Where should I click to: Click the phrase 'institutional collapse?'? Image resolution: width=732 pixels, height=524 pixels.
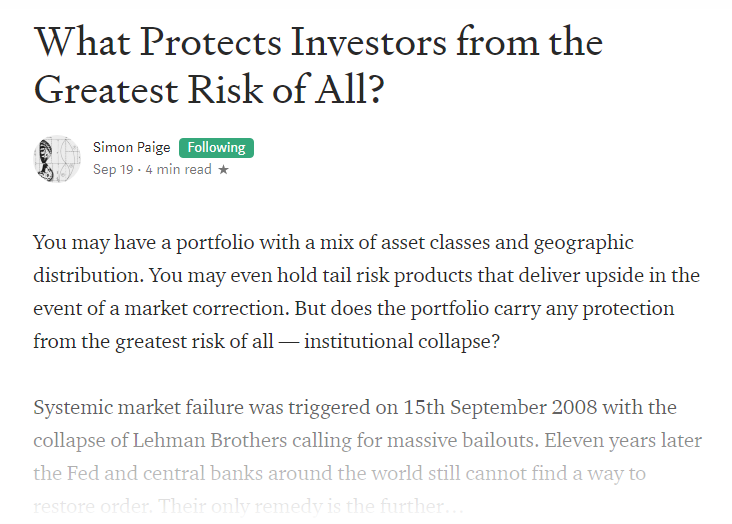(x=402, y=341)
